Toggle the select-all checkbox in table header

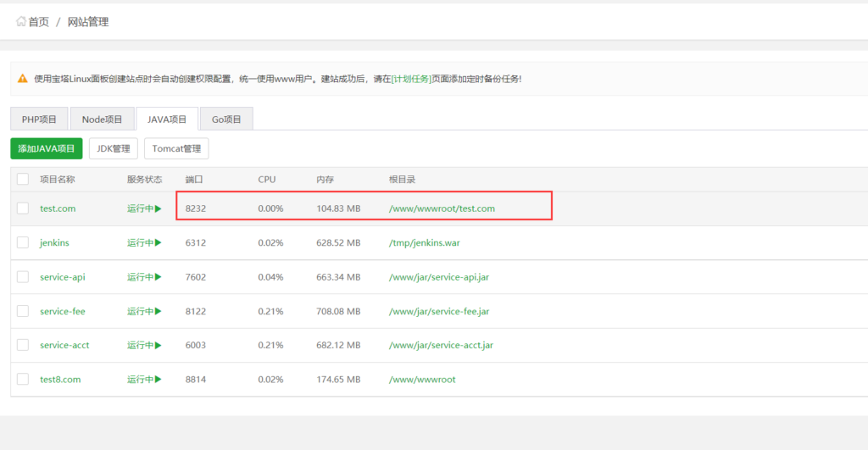[x=23, y=180]
